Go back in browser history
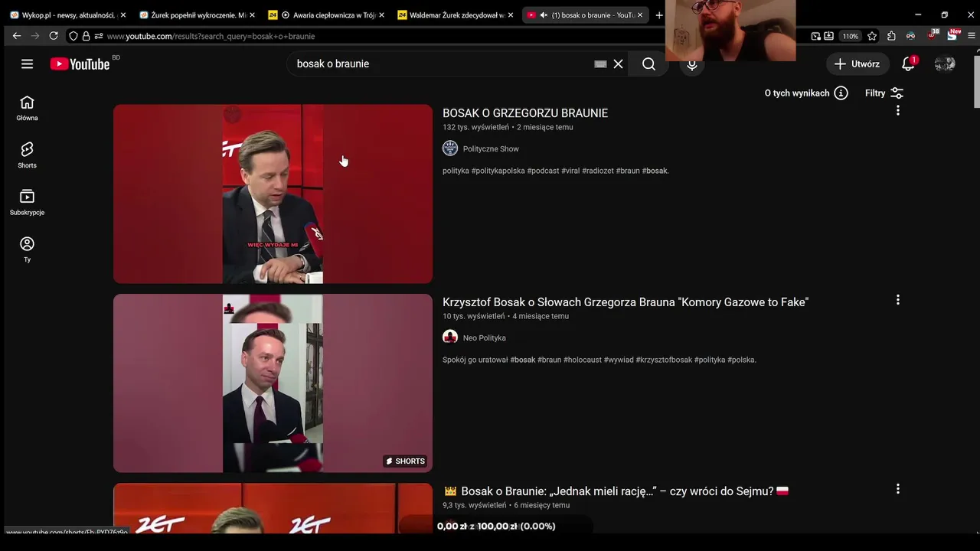 16,36
